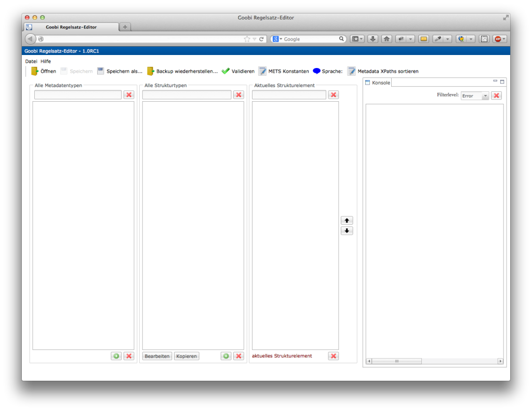The width and height of the screenshot is (532, 411).
Task: Click the console scroll left arrow
Action: coord(369,361)
